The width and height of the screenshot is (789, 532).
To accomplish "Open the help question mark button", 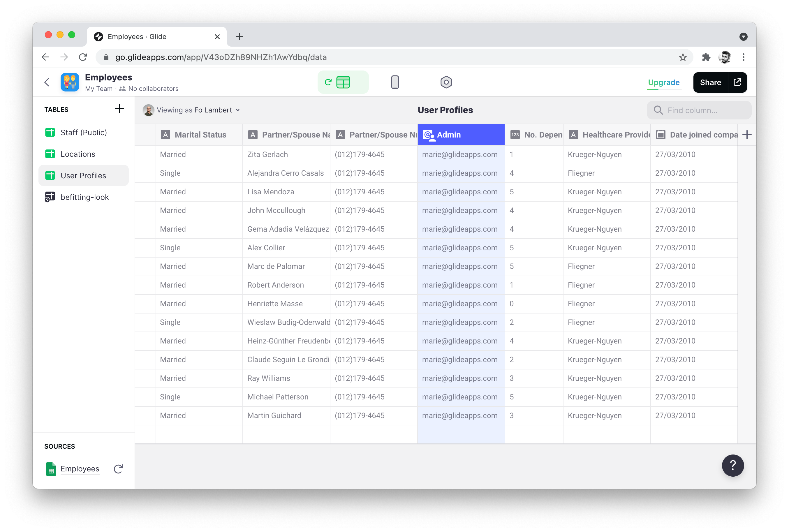I will (x=733, y=466).
